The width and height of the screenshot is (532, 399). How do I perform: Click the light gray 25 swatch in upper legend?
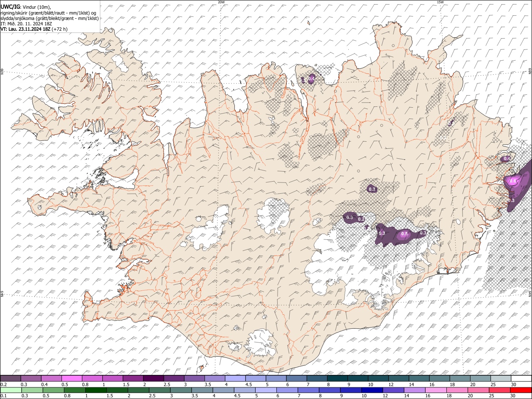point(500,379)
